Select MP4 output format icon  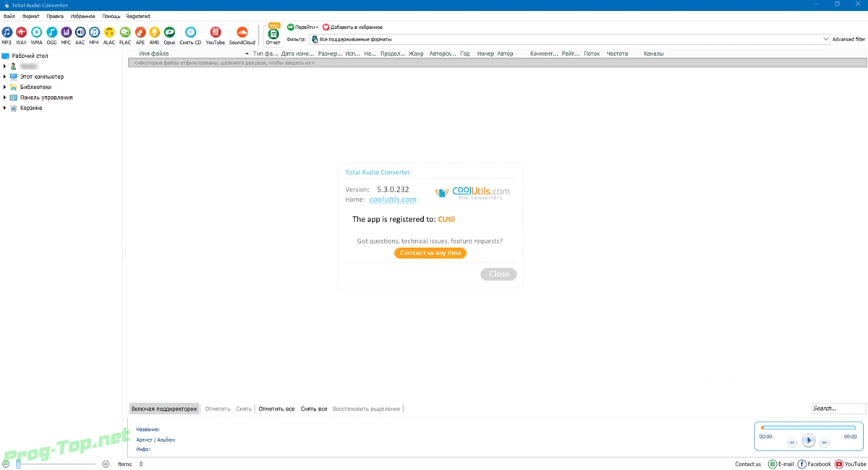coord(94,35)
